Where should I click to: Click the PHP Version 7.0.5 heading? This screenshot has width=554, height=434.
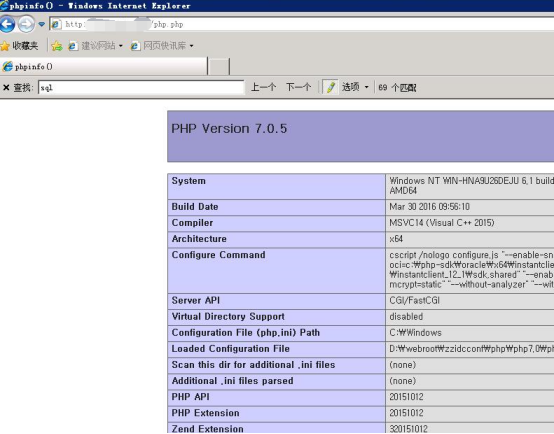point(229,129)
